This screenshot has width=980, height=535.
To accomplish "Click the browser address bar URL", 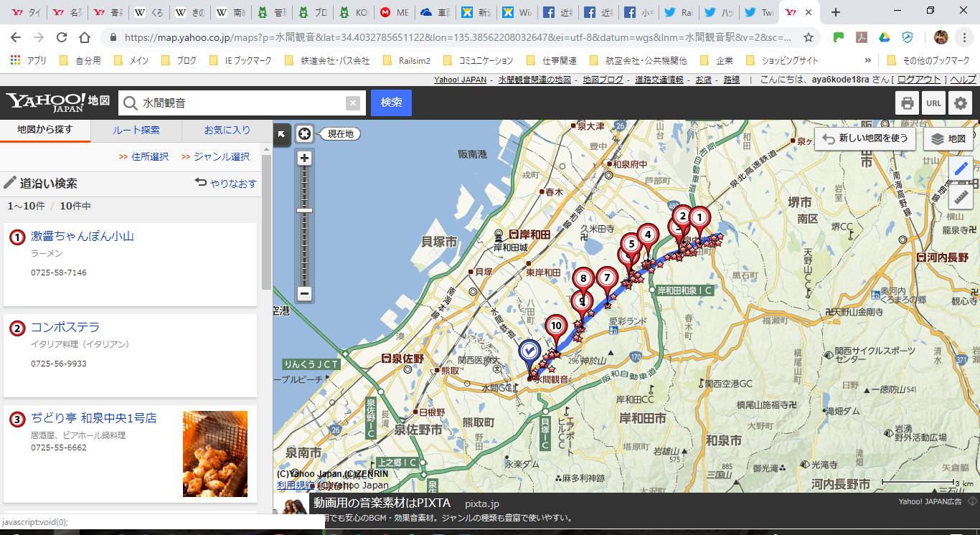I will pos(458,37).
